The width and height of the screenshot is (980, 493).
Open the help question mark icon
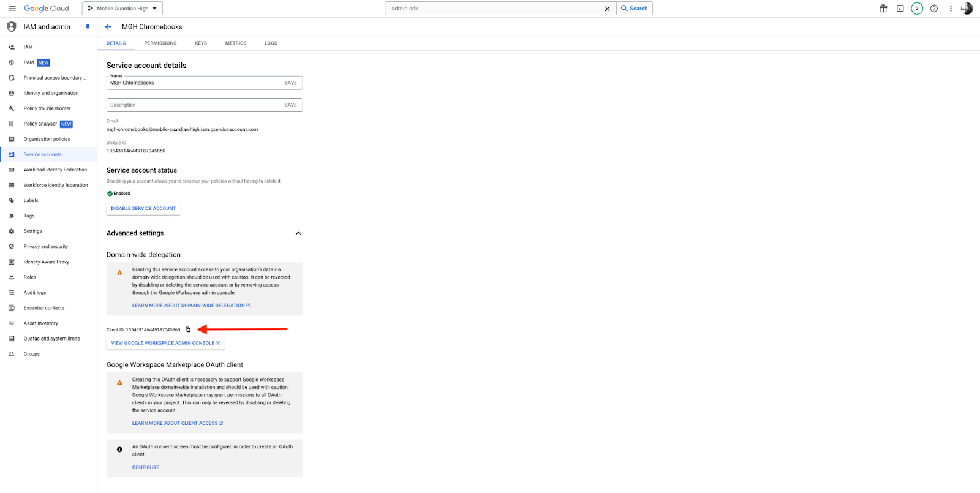933,9
